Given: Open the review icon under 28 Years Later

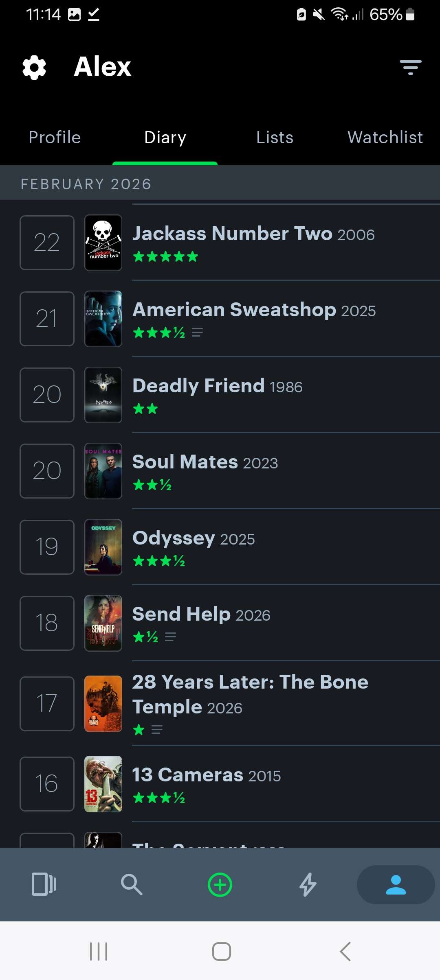Looking at the screenshot, I should pos(157,730).
